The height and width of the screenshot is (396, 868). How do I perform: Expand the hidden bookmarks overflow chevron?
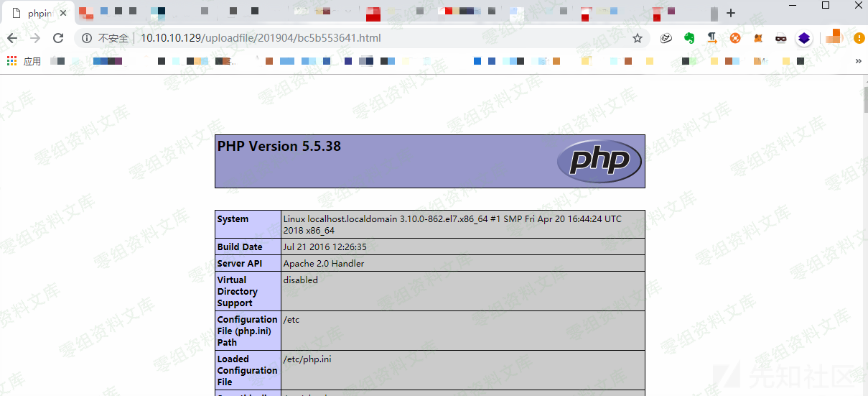[x=858, y=62]
